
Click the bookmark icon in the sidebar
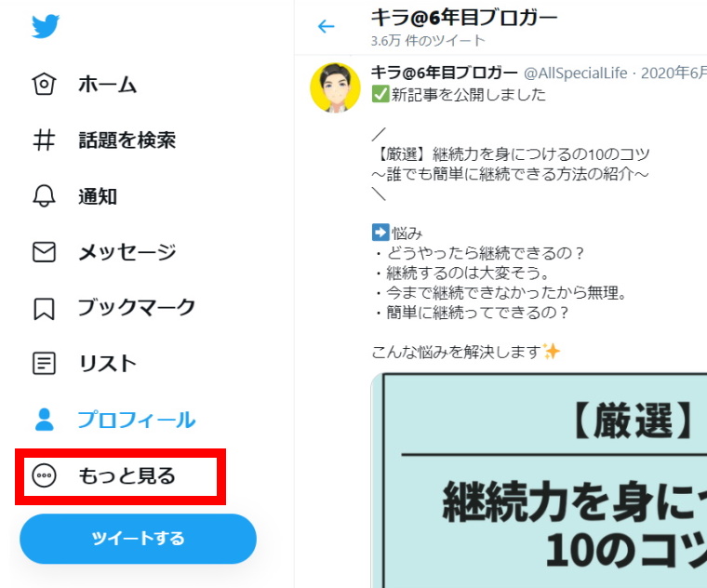(x=44, y=309)
